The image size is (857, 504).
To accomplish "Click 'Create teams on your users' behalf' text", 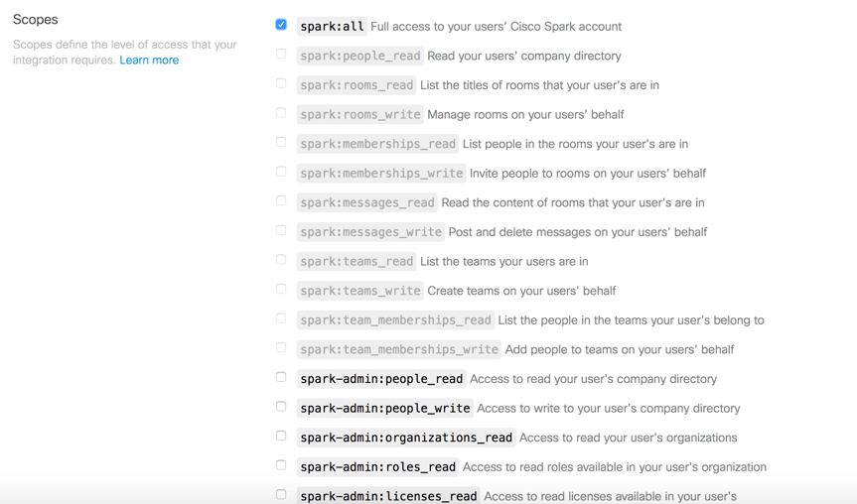I will point(521,291).
